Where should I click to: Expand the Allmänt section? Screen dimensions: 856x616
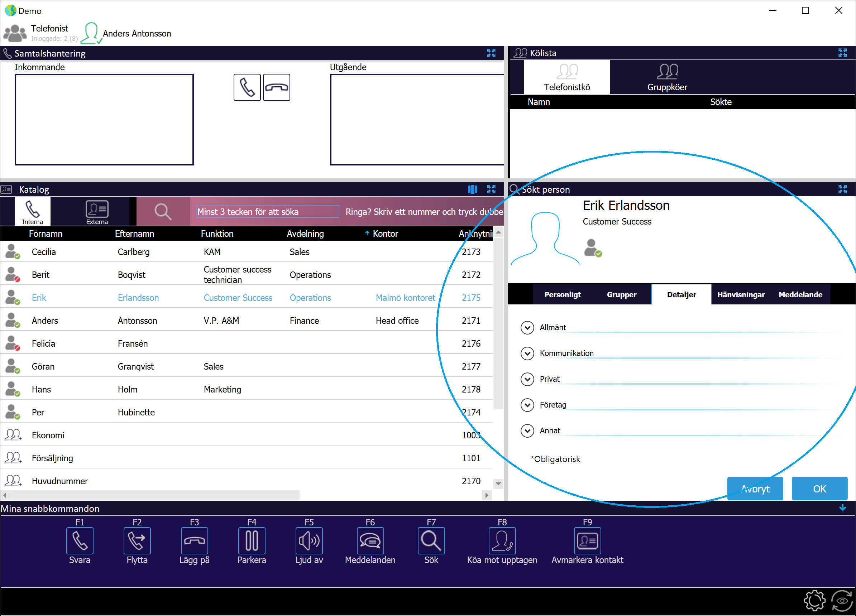click(527, 327)
